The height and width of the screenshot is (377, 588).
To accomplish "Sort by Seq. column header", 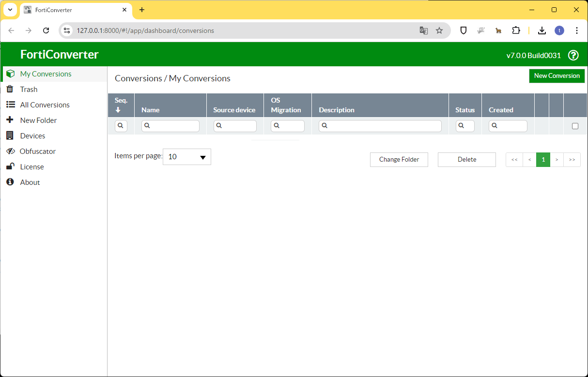I will point(121,105).
